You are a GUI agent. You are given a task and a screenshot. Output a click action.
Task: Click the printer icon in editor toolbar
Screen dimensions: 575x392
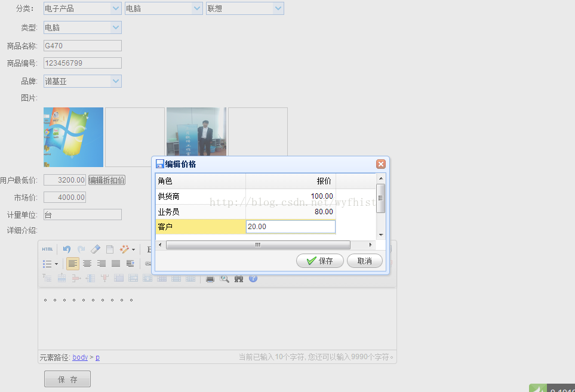pyautogui.click(x=210, y=279)
